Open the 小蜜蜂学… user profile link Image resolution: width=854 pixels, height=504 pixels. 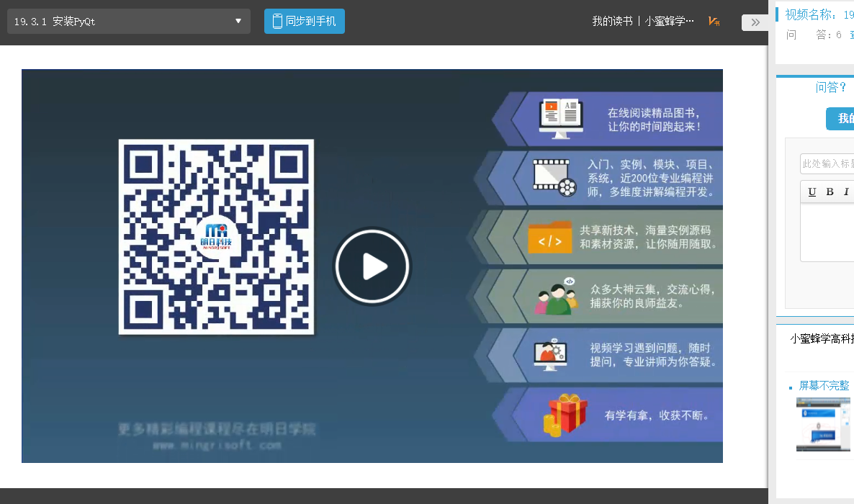pyautogui.click(x=670, y=22)
